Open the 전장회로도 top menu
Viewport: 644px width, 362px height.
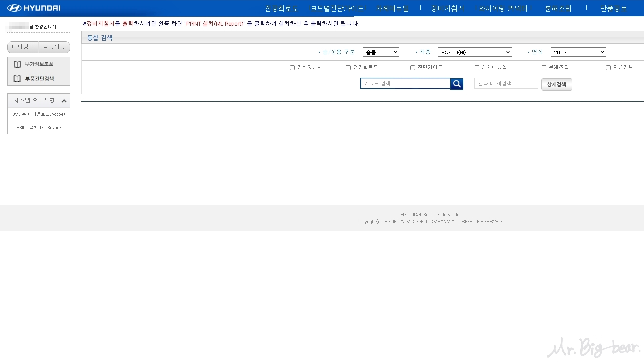point(281,8)
